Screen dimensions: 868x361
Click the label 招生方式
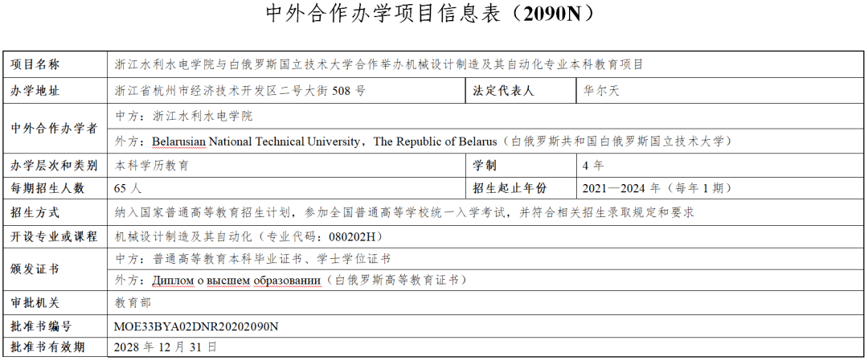pyautogui.click(x=35, y=212)
